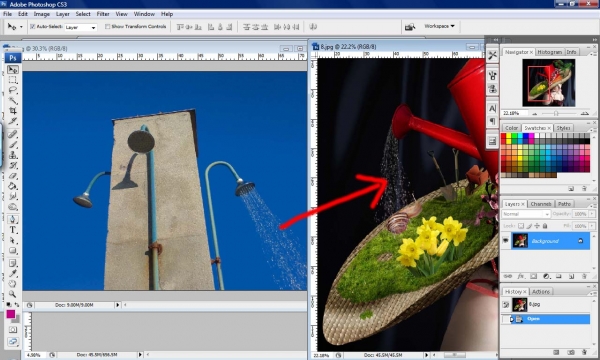Adjust the Navigator zoom slider

coord(556,114)
